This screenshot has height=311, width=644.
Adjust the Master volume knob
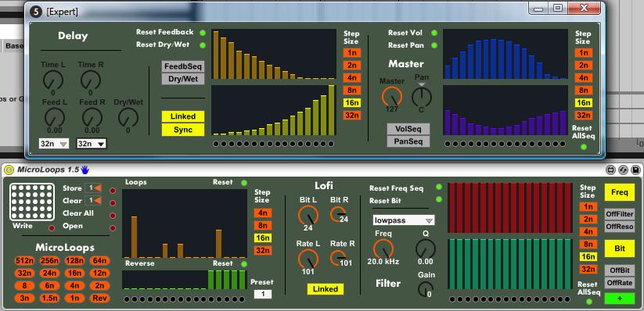pyautogui.click(x=392, y=96)
